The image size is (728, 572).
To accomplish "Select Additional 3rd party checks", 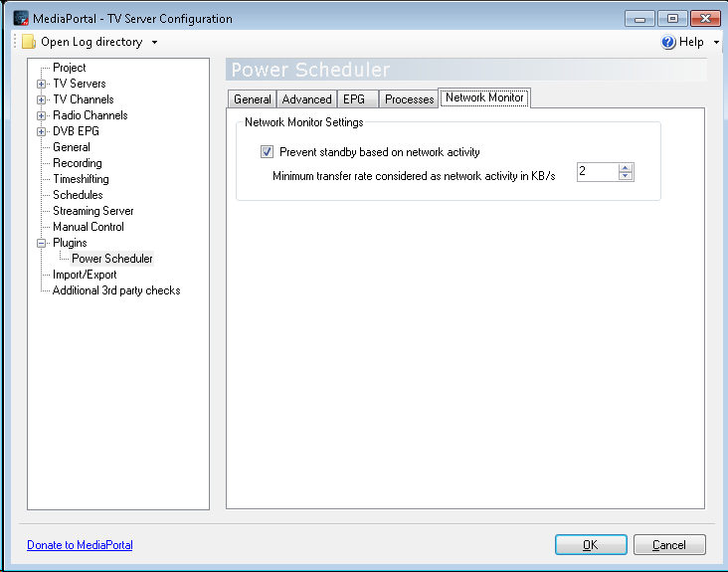I will [x=116, y=290].
